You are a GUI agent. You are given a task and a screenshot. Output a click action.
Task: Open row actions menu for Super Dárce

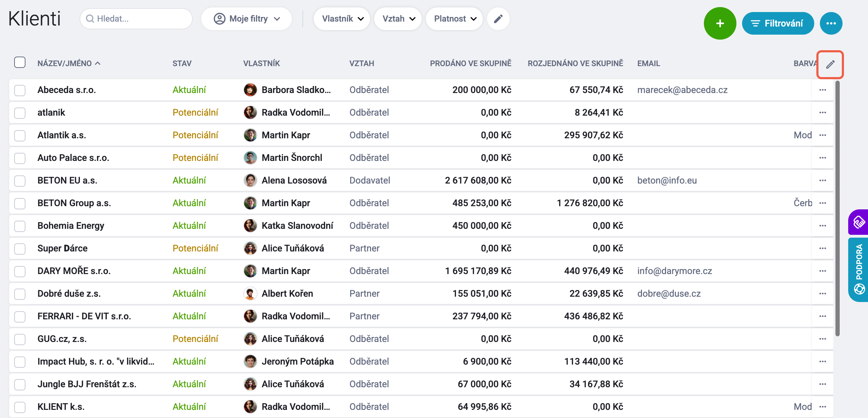pos(822,248)
